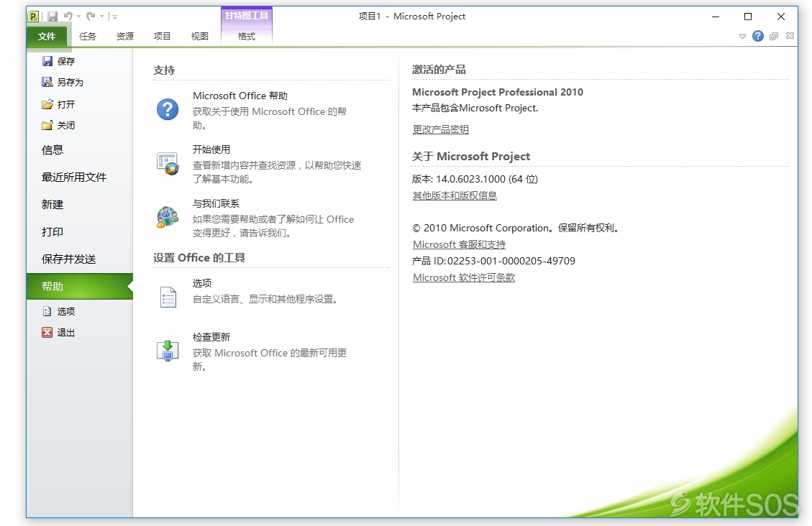Minimize the Microsoft Project window
Screen dimensions: 812x526
pos(716,17)
